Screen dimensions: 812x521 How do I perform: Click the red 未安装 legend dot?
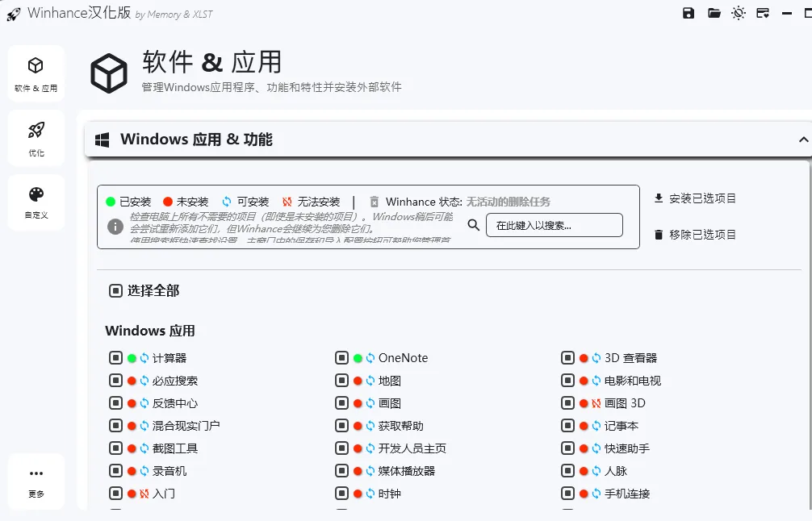click(168, 202)
